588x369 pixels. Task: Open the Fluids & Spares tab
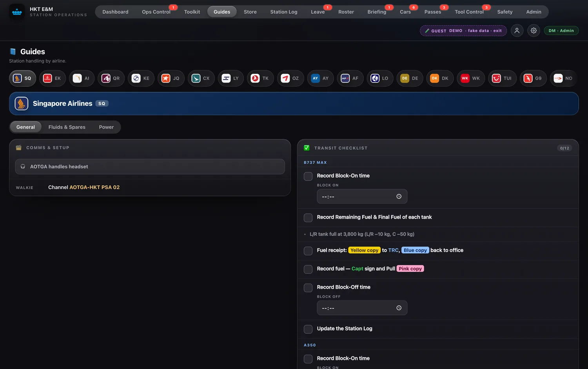(x=67, y=127)
